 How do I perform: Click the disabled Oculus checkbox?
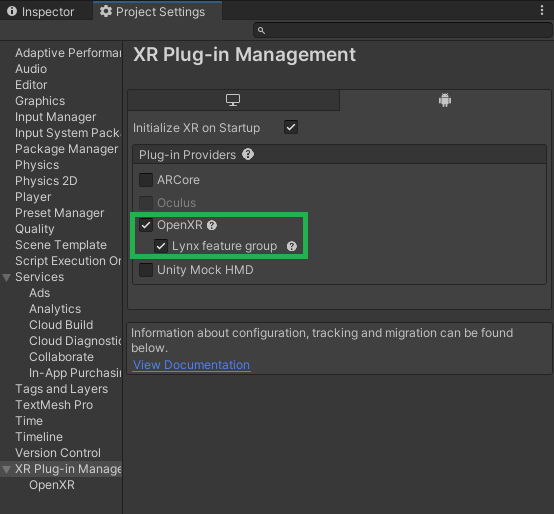click(x=146, y=203)
